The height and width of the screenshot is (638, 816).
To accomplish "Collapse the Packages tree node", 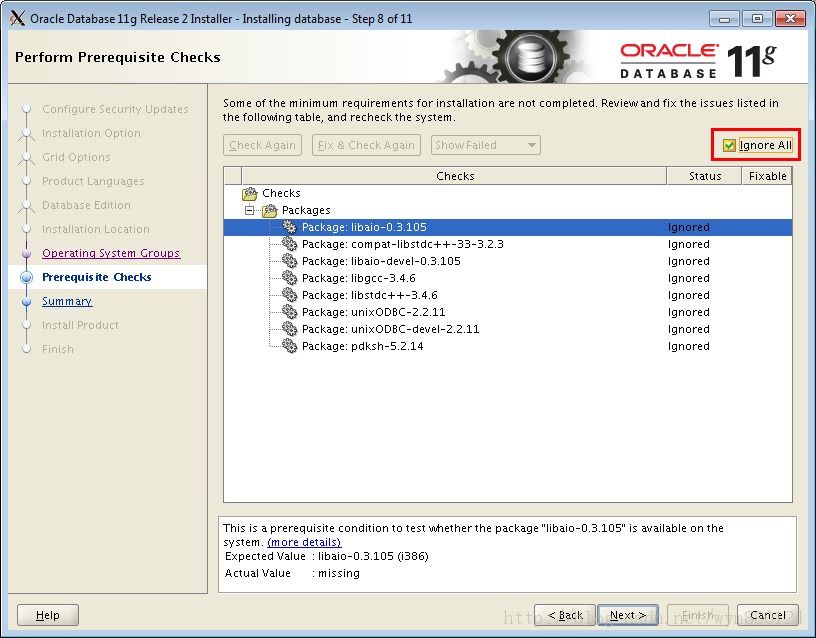I will coord(248,210).
